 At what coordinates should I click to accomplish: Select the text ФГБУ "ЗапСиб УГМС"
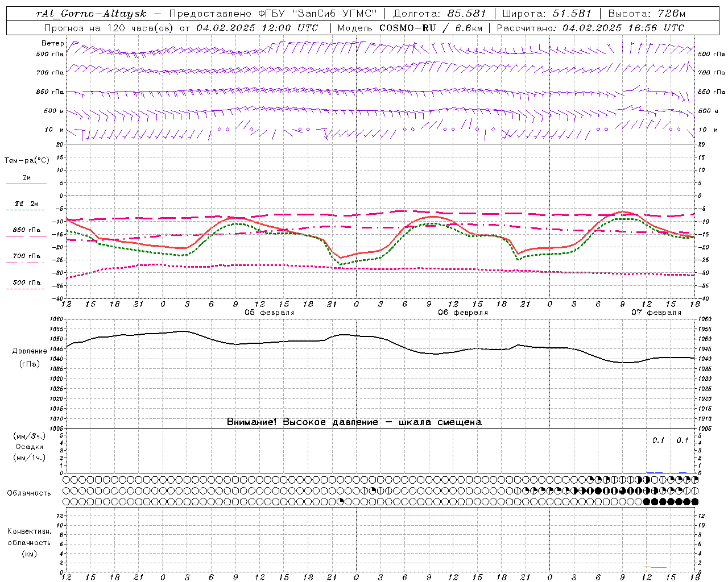pos(317,14)
